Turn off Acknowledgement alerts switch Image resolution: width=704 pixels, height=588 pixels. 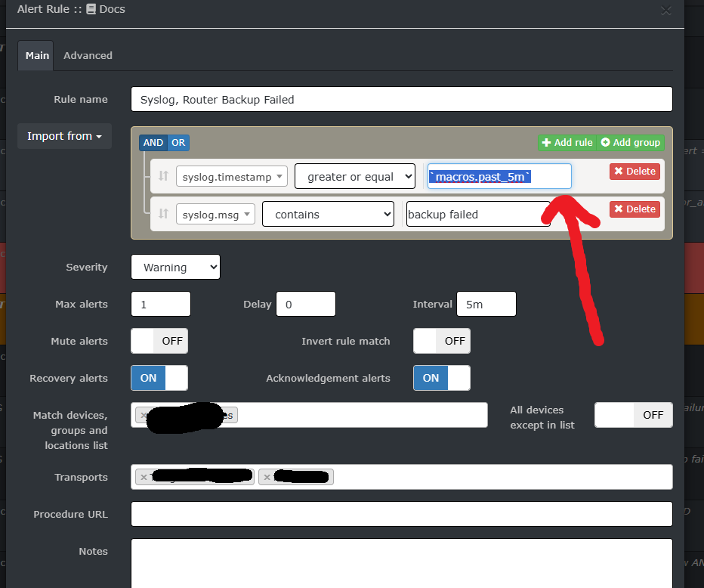coord(442,378)
